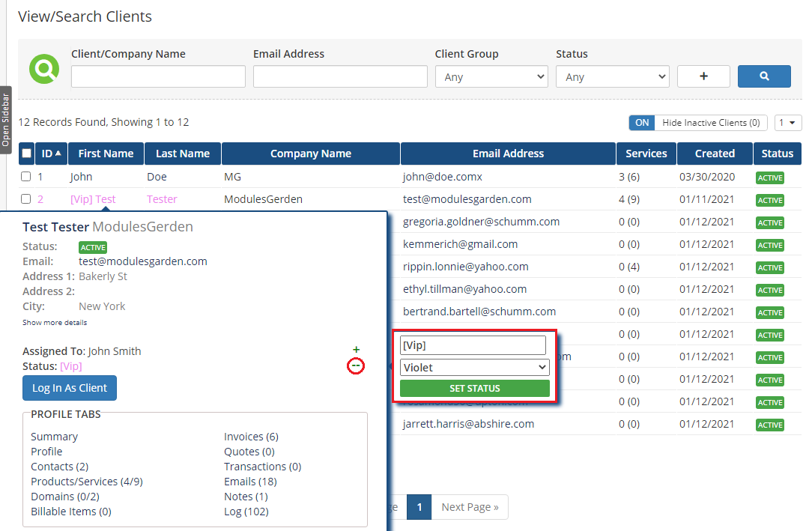812x531 pixels.
Task: Click the red minus icon beside Status Vip
Action: [x=356, y=366]
